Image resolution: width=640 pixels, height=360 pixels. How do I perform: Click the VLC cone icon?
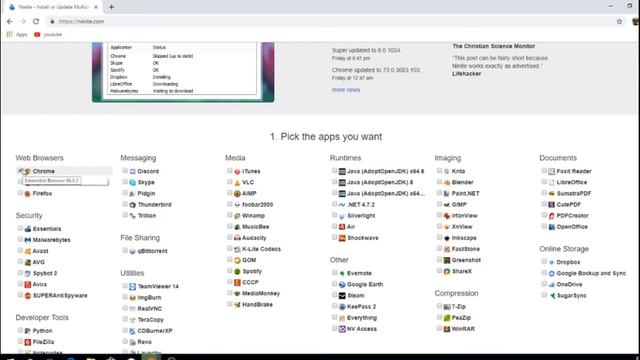237,182
